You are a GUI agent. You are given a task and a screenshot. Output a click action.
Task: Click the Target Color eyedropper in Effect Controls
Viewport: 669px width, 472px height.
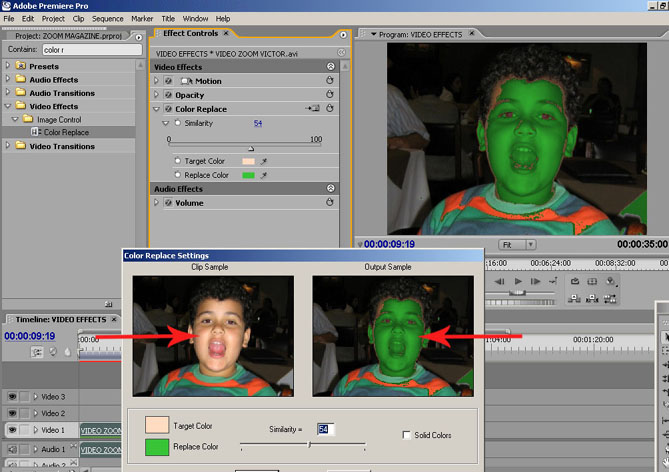(x=265, y=160)
